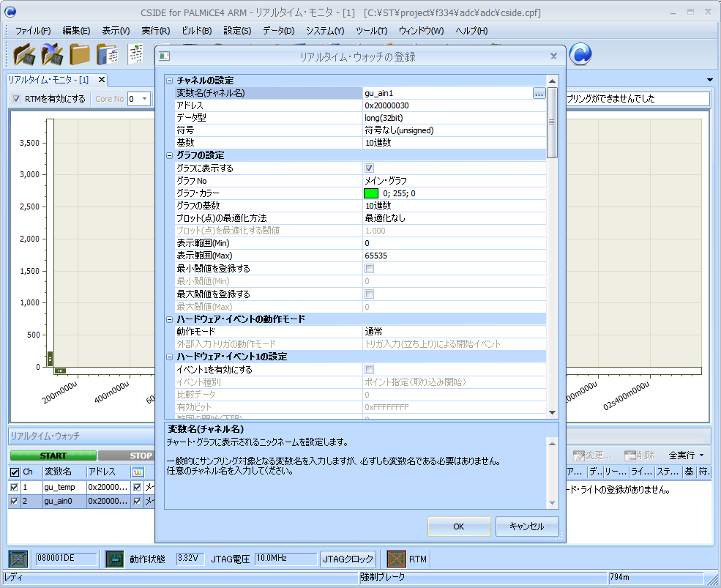
Task: Click the document list toolbar icon with green dot
Action: [x=135, y=54]
